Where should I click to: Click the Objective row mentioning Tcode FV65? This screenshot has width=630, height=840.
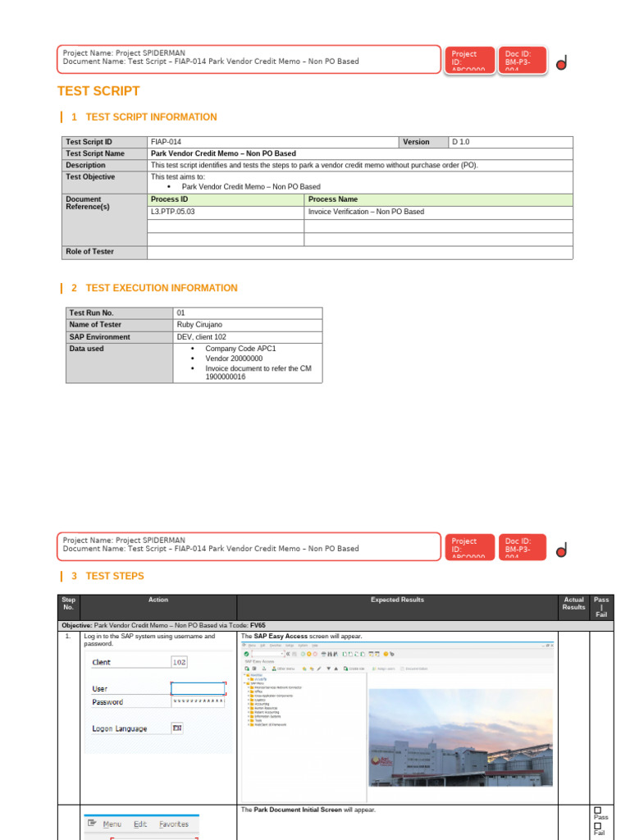click(336, 626)
